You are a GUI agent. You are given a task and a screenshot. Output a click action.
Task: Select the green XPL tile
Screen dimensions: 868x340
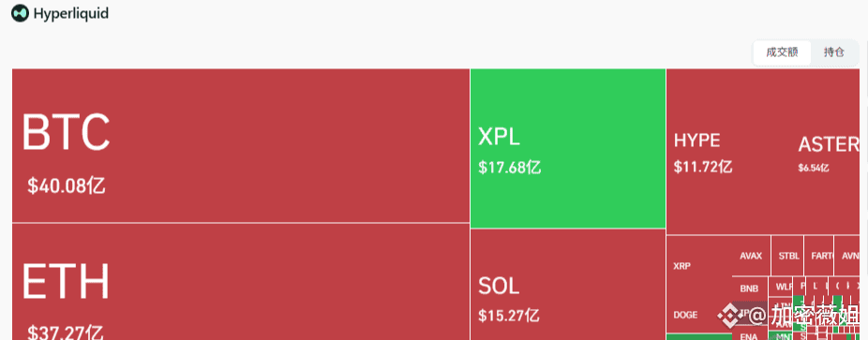568,148
